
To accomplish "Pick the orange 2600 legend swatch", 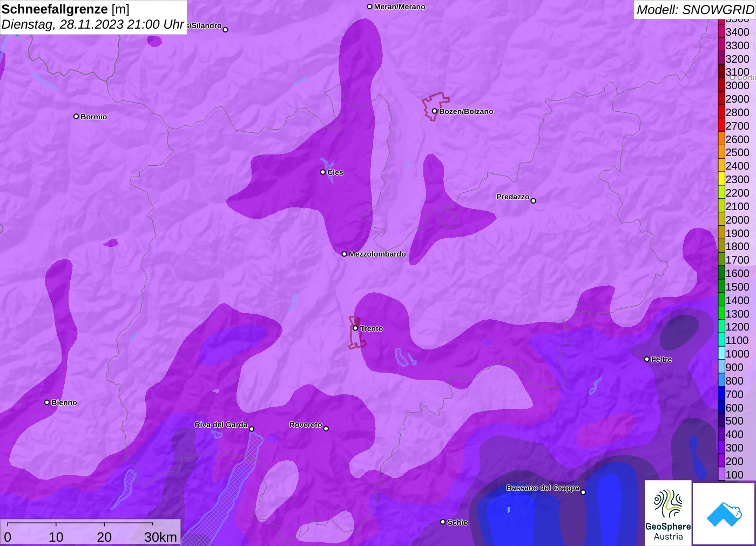I will point(721,139).
